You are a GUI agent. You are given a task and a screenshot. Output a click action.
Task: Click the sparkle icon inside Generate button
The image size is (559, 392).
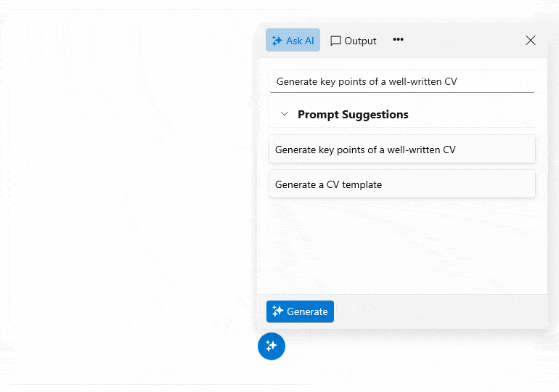pyautogui.click(x=277, y=311)
